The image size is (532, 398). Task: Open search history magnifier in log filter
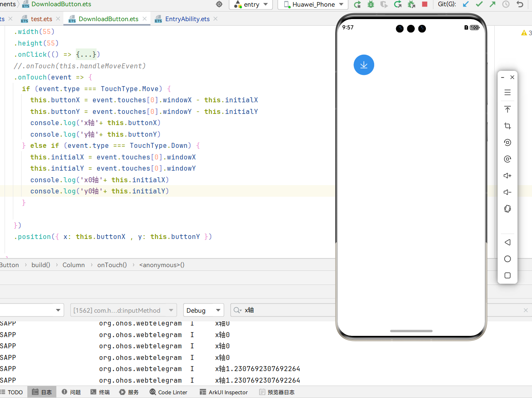(237, 310)
